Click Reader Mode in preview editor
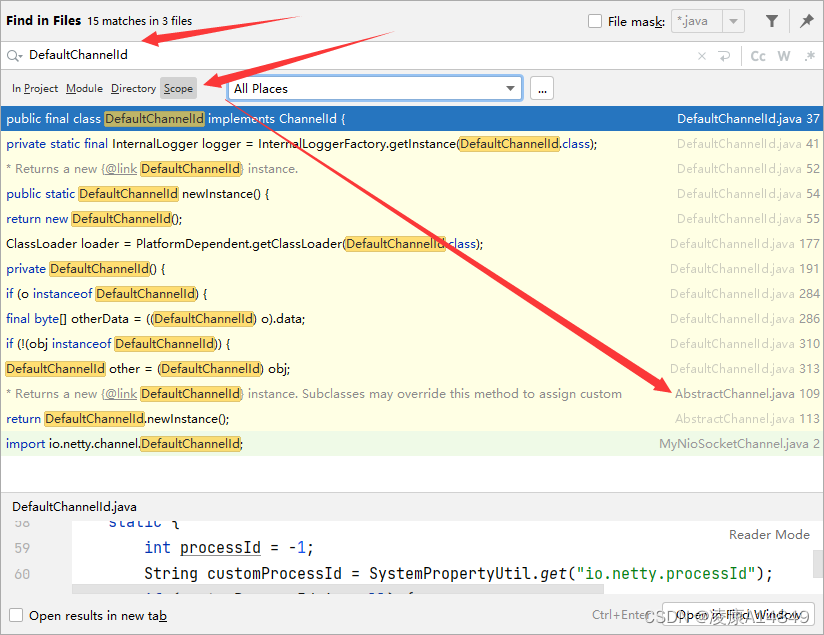This screenshot has width=824, height=635. [769, 535]
